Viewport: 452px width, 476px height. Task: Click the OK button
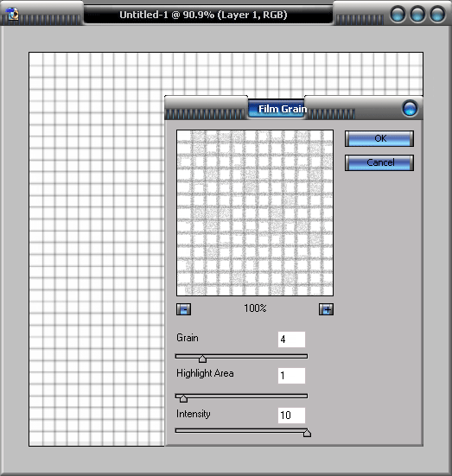[x=379, y=139]
